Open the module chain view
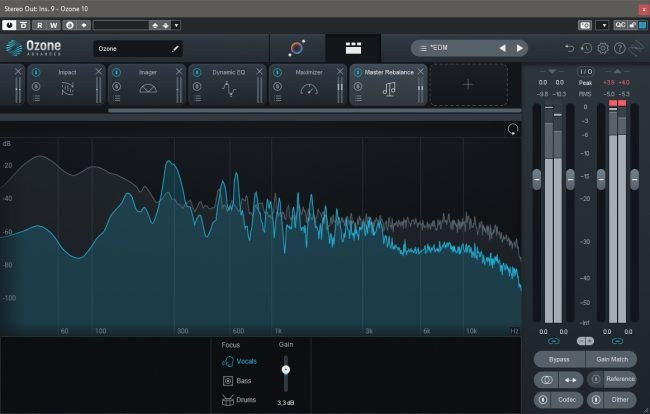Viewport: 650px width, 414px height. coord(352,48)
